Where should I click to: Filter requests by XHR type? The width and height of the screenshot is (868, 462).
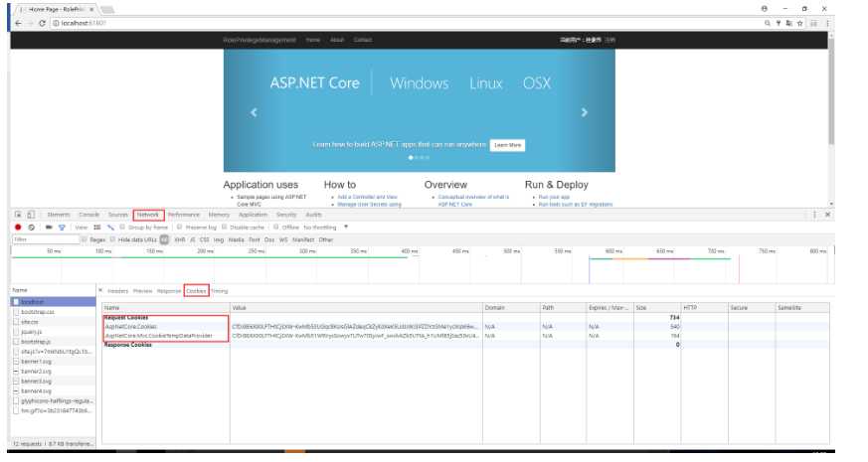pyautogui.click(x=180, y=240)
